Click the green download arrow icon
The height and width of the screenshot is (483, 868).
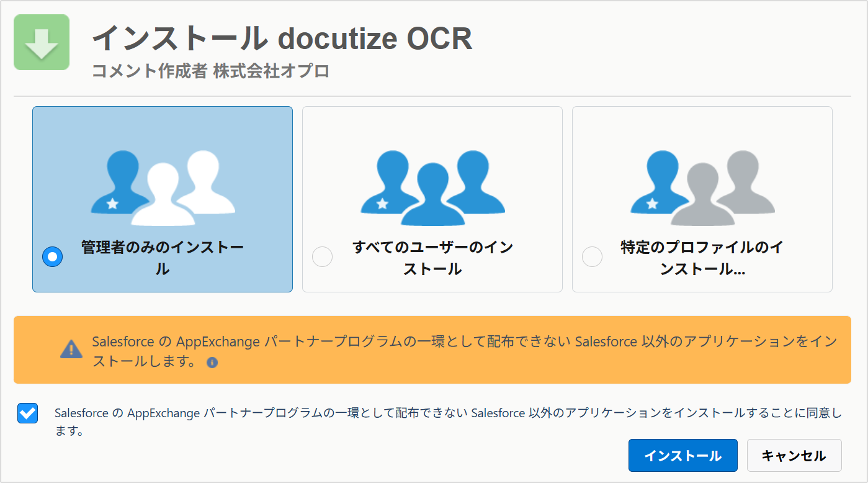(x=41, y=43)
